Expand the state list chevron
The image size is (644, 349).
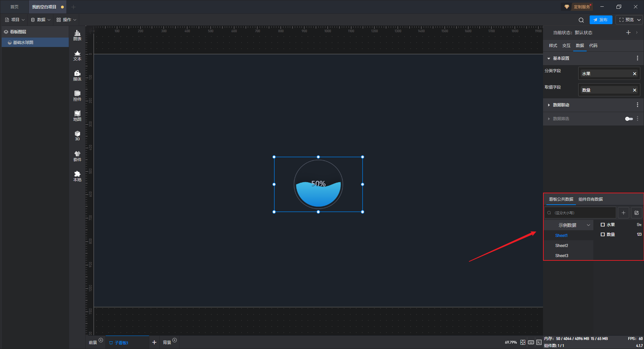637,33
